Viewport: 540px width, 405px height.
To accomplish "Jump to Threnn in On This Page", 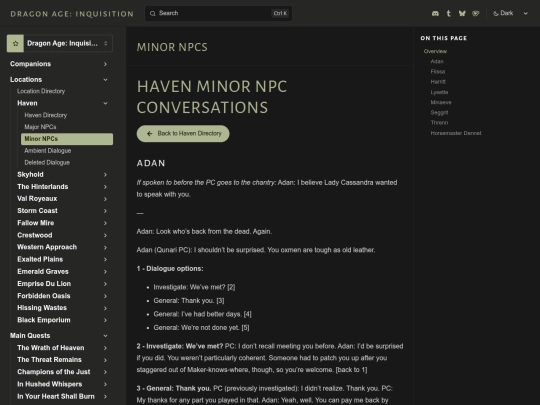I will [439, 123].
